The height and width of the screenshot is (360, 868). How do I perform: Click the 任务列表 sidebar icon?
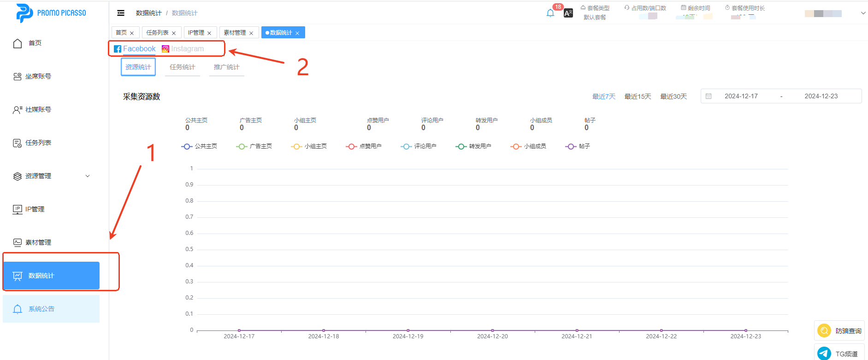click(18, 143)
